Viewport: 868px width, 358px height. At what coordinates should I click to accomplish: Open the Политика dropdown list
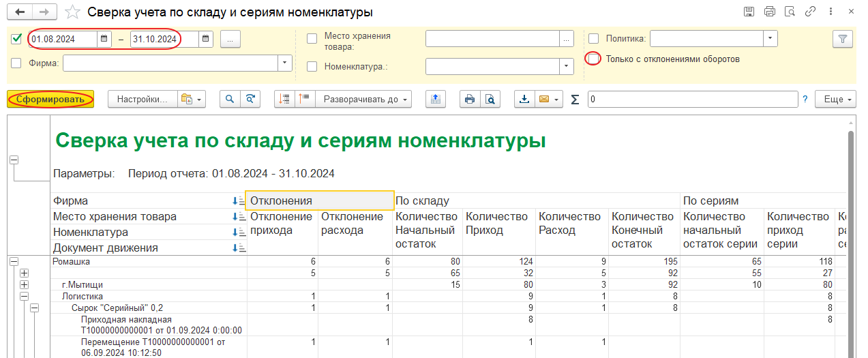click(770, 39)
